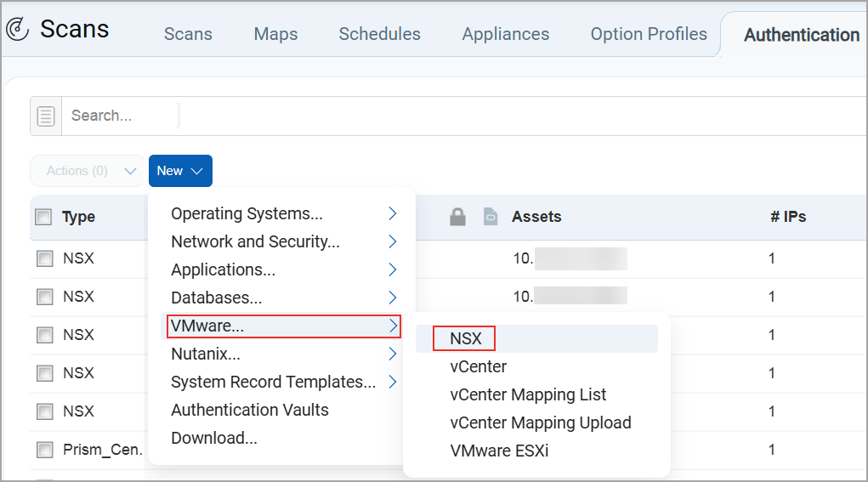Choose vCenter Mapping List option
The image size is (868, 482).
(528, 394)
